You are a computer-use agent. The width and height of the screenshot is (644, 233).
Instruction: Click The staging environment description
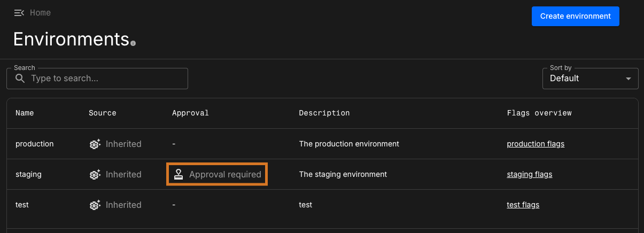[343, 174]
